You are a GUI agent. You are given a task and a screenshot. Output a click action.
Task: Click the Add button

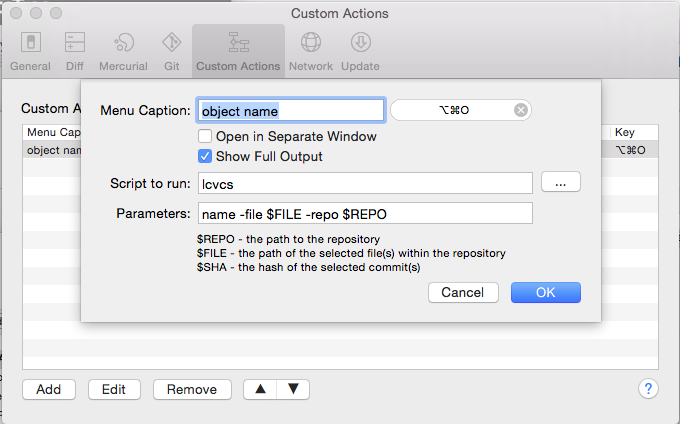pos(49,389)
